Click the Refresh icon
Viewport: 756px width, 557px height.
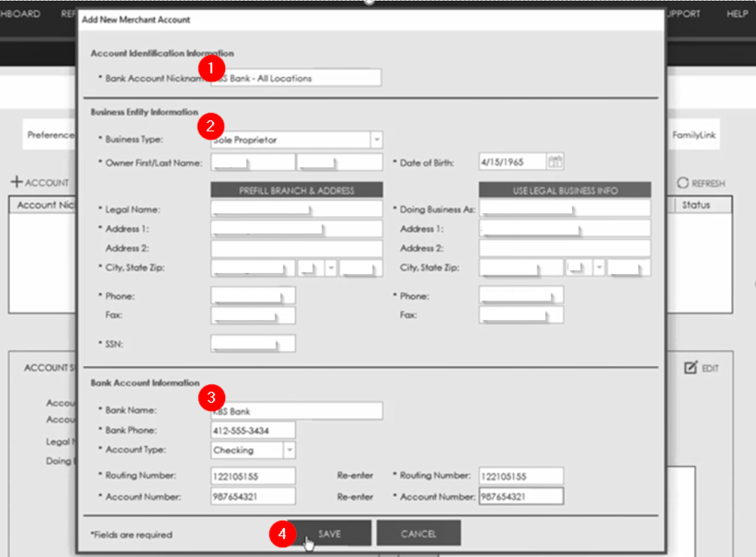tap(683, 183)
